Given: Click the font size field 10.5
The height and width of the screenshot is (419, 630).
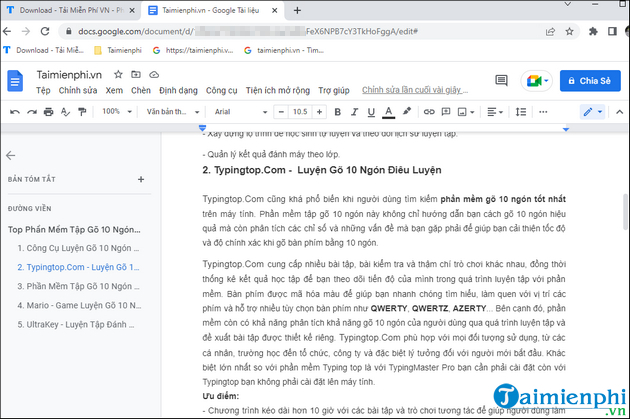Looking at the screenshot, I should click(300, 112).
